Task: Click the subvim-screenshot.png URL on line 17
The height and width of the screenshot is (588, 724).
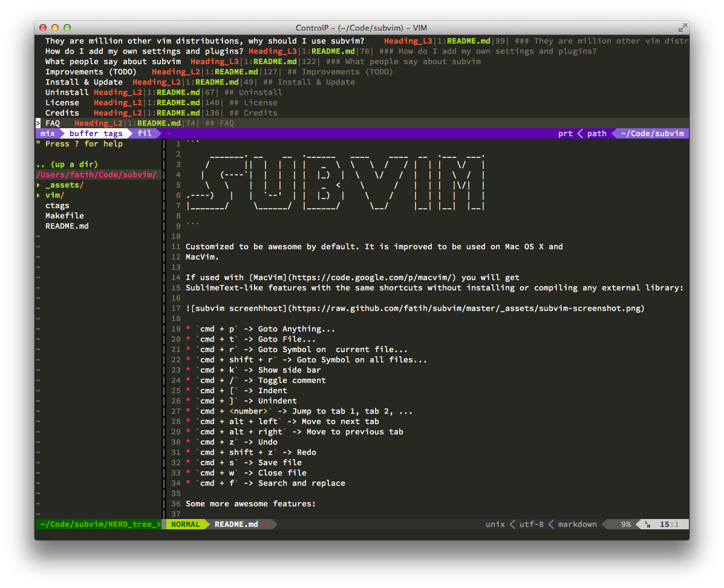Action: 466,309
